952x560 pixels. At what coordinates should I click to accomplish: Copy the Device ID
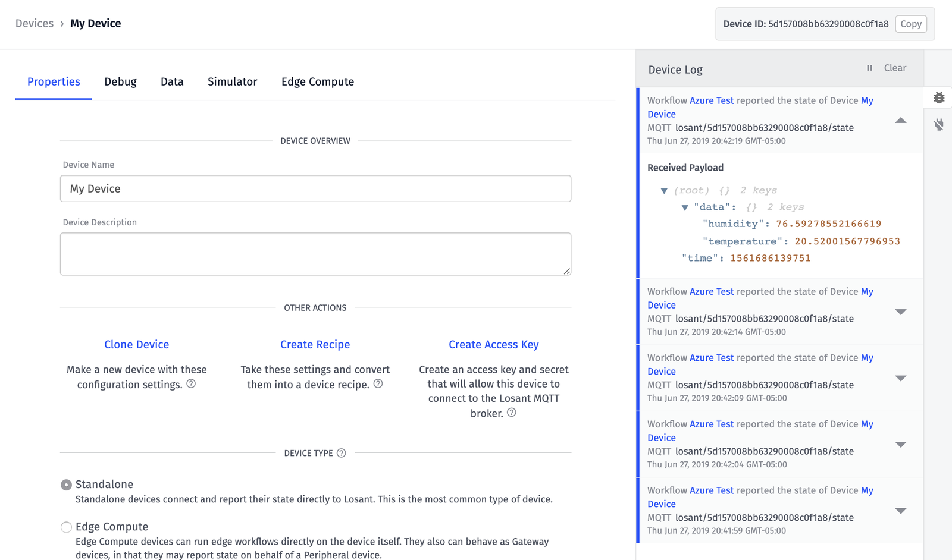point(910,24)
